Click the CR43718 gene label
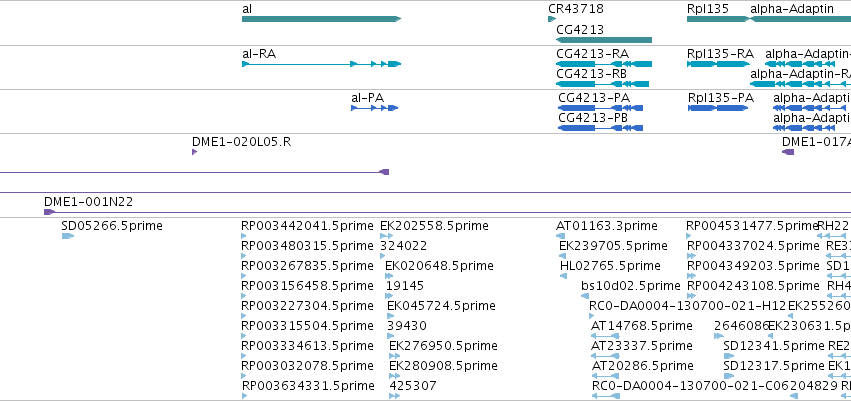 (x=576, y=9)
